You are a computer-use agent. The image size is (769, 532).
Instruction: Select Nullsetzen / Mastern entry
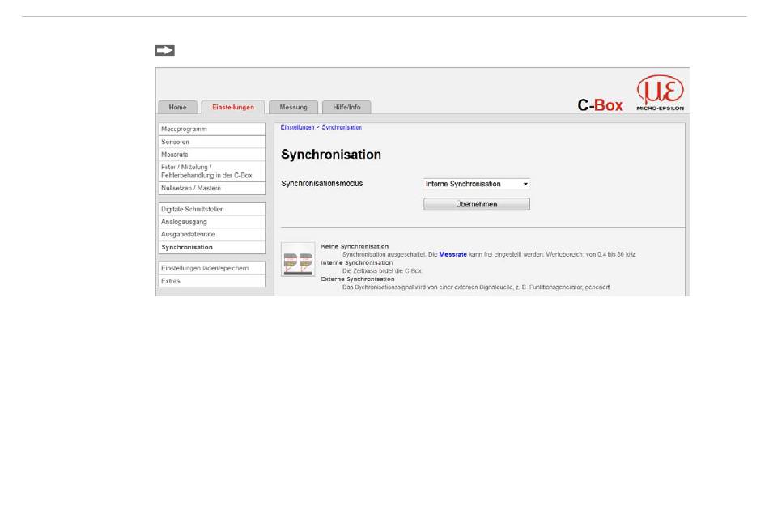212,188
